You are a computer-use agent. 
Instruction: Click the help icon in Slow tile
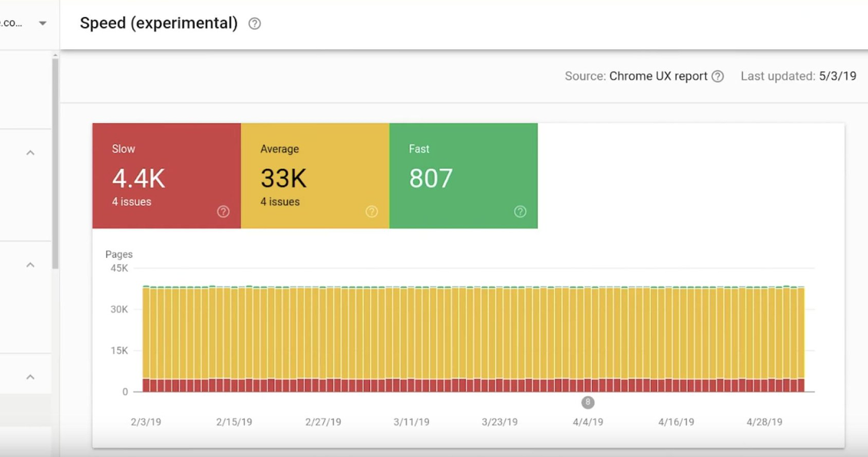223,211
